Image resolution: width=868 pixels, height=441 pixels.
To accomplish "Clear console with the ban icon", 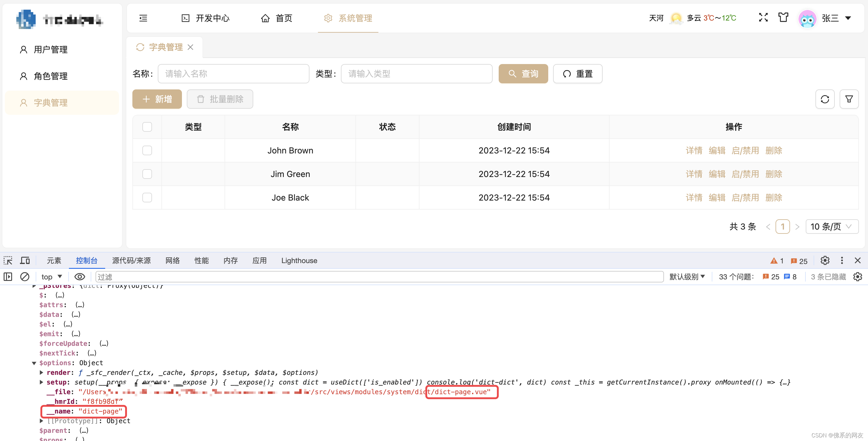I will click(x=24, y=277).
